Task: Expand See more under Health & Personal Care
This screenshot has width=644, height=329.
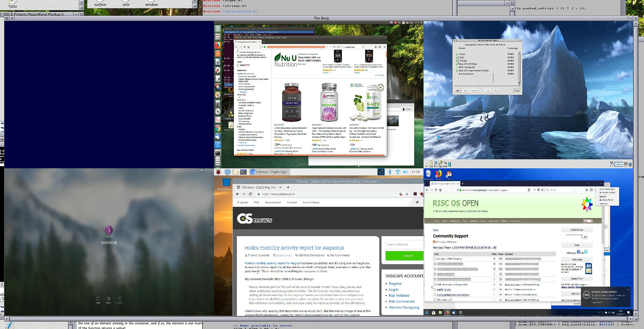Action: (x=243, y=92)
